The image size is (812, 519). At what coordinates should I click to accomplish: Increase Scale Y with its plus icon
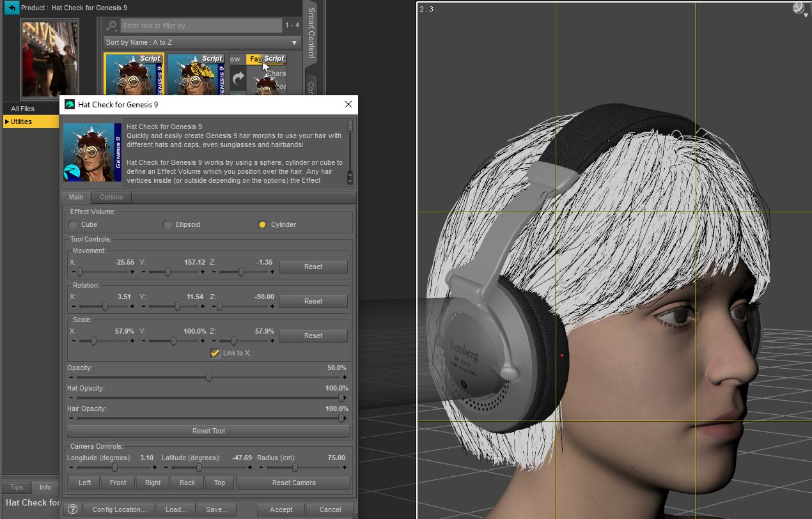[203, 341]
